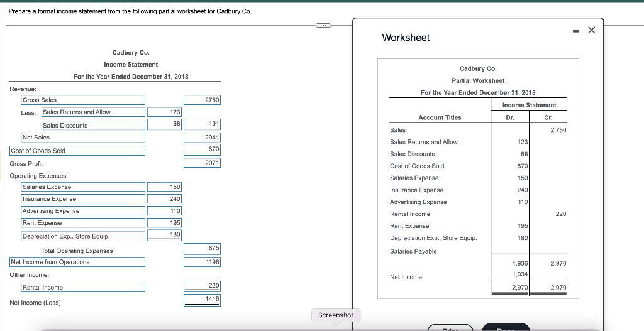Click the Operating Expenses: heading
Image resolution: width=644 pixels, height=331 pixels.
point(38,175)
